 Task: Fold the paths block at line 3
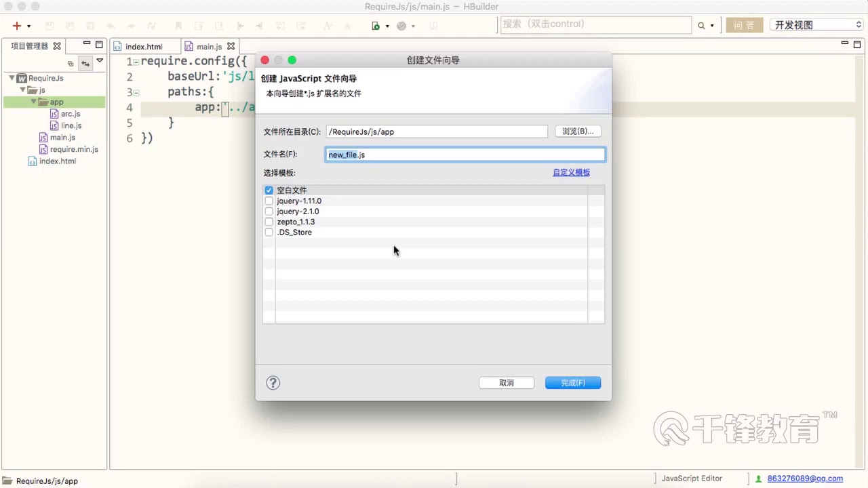[136, 93]
